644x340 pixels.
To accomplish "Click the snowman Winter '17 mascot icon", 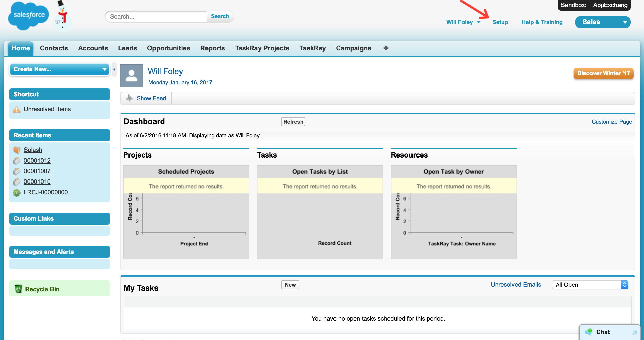I will (x=62, y=16).
